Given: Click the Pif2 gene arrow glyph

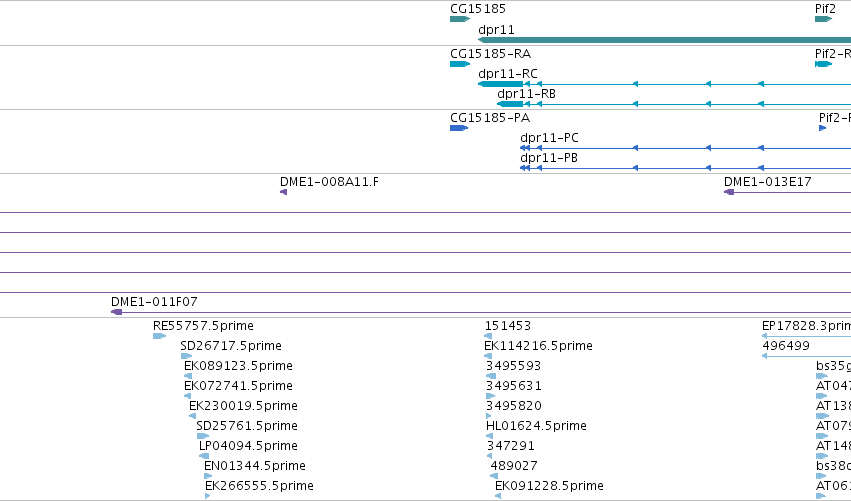Looking at the screenshot, I should [x=823, y=19].
